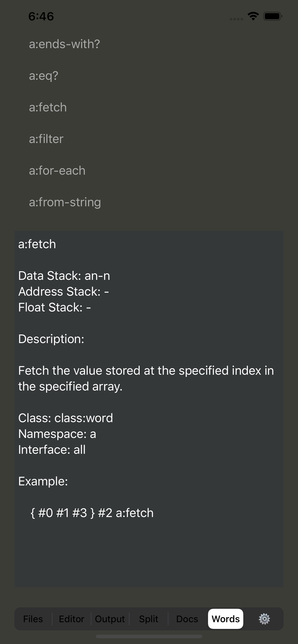Choose the a:eq? word entry
298x644 pixels.
[x=44, y=75]
